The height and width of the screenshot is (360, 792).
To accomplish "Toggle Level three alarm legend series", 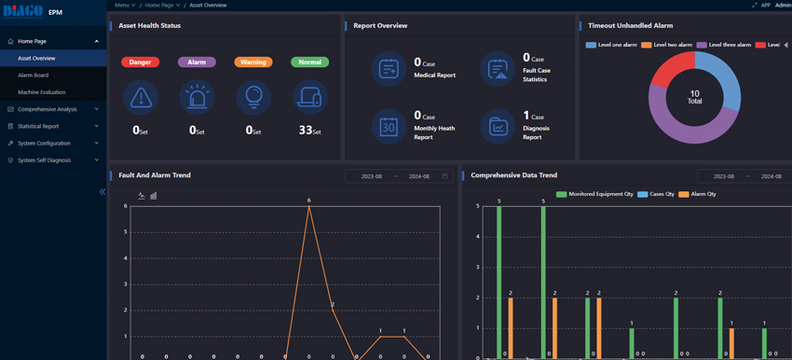I will point(724,45).
